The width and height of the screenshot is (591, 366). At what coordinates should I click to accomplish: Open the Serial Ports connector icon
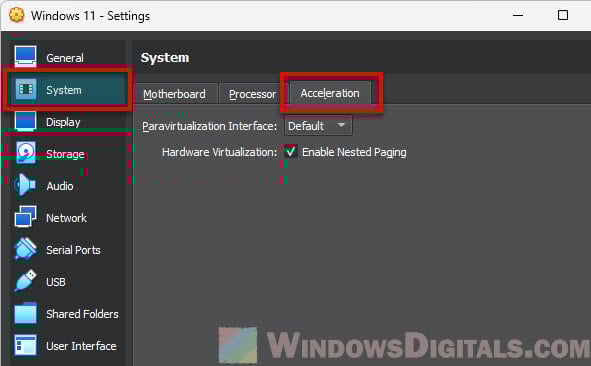coord(25,249)
